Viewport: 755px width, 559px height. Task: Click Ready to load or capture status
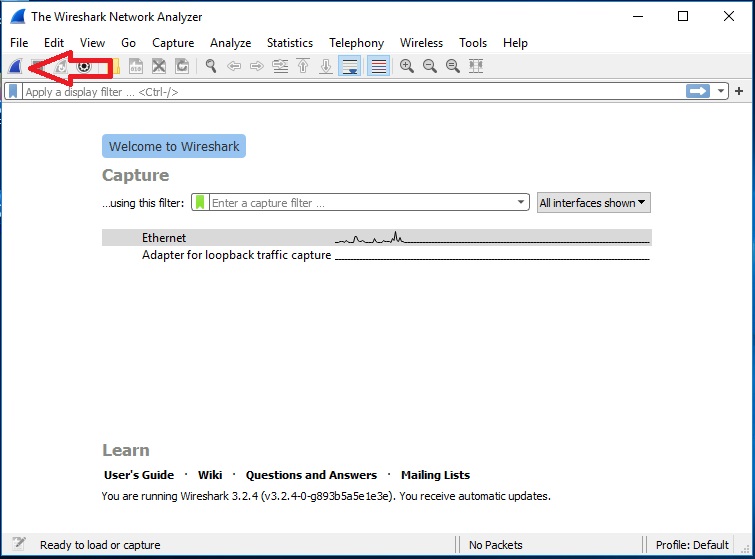click(100, 545)
